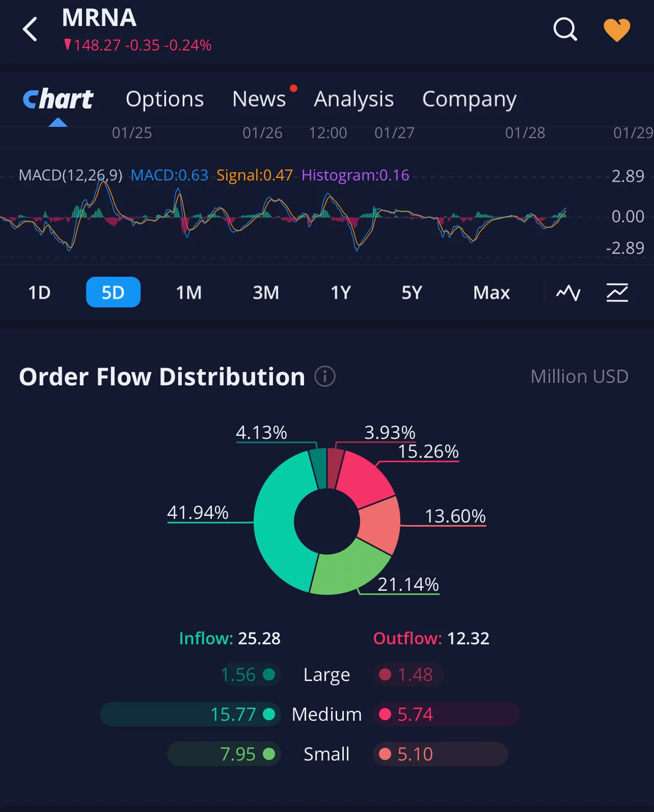
Task: Open the Company tab
Action: click(469, 99)
